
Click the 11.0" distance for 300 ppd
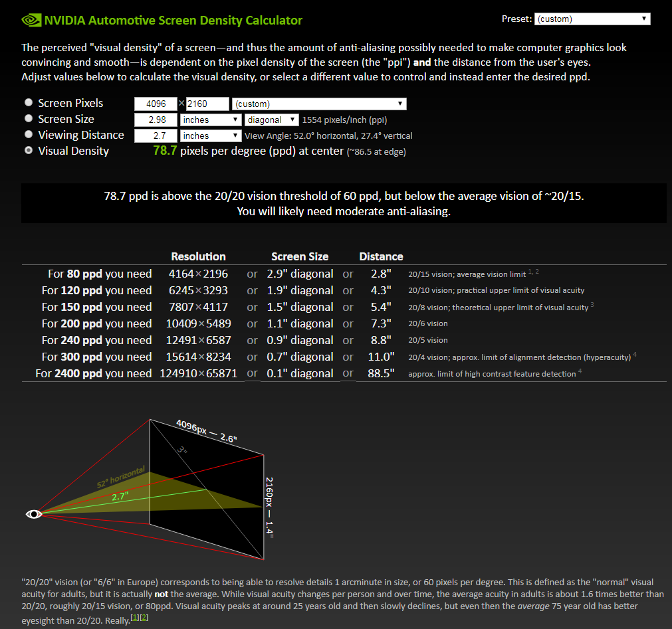(381, 357)
